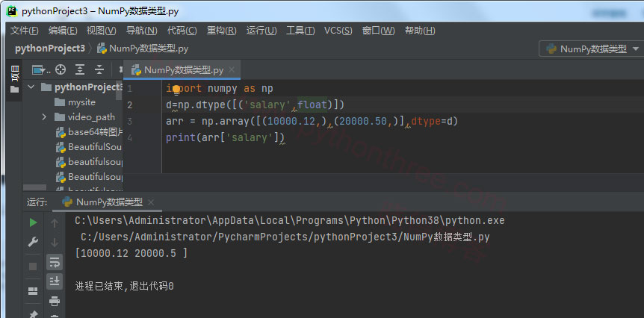Click the collapse all icon in project toolbar

pos(99,69)
